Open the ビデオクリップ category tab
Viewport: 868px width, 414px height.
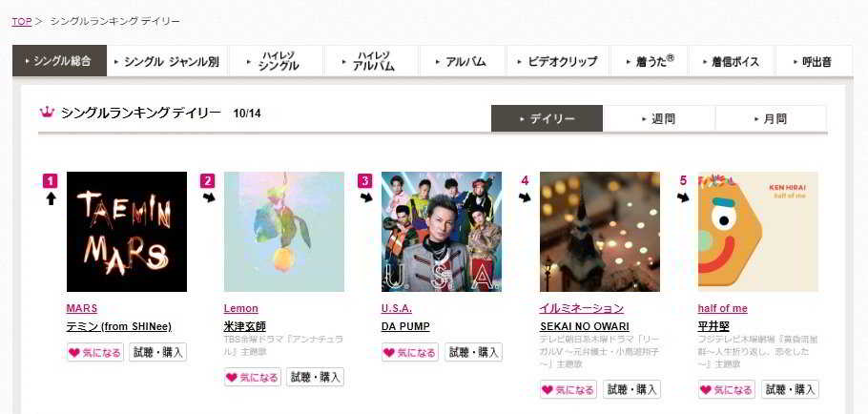coord(557,61)
